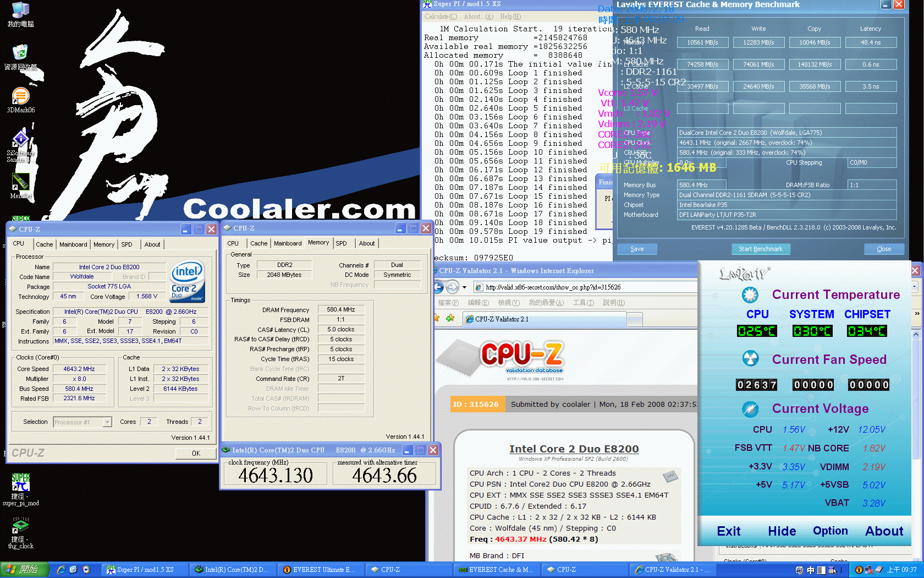Open a new tab in Internet Explorer
The width and height of the screenshot is (924, 578).
[x=635, y=319]
